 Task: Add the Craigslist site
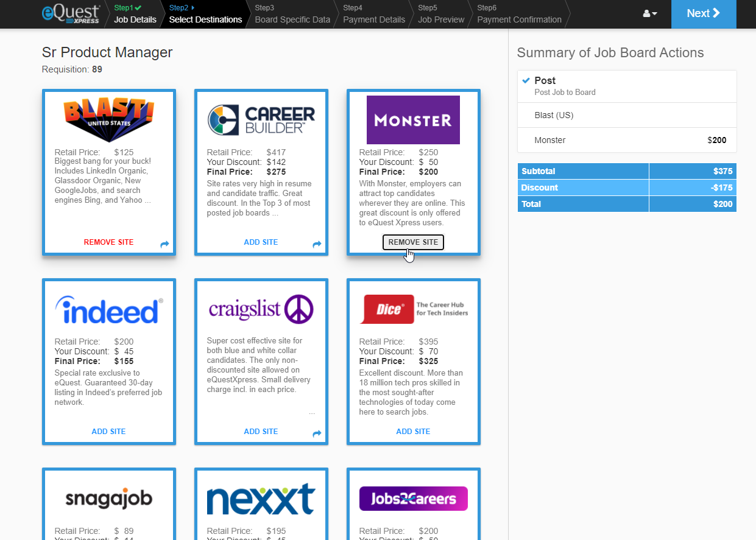261,432
